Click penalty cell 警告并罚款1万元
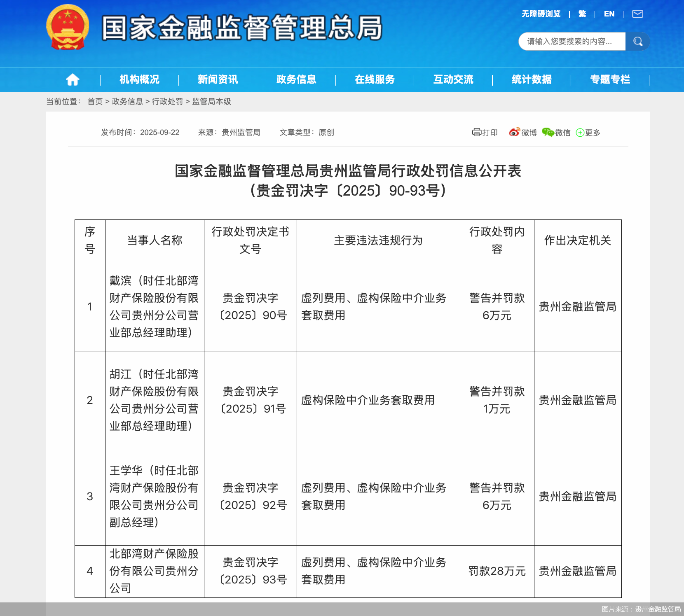Screen dimensions: 684x616 click(497, 400)
